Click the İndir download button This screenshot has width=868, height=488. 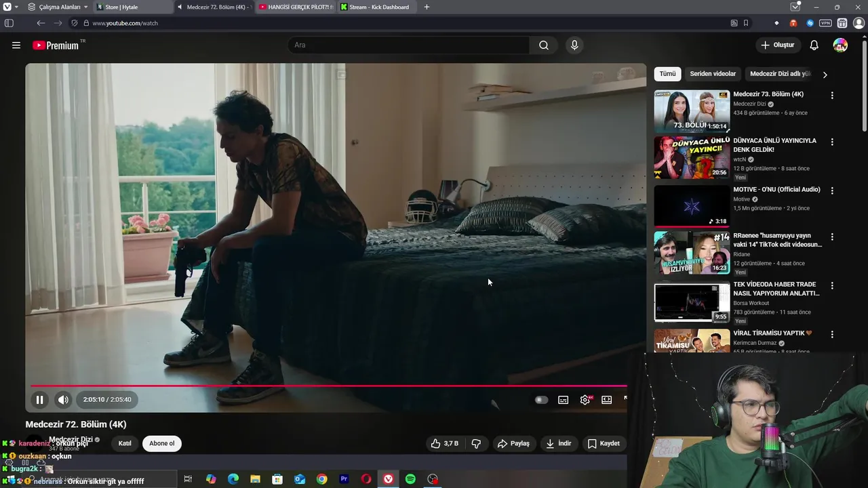(559, 443)
